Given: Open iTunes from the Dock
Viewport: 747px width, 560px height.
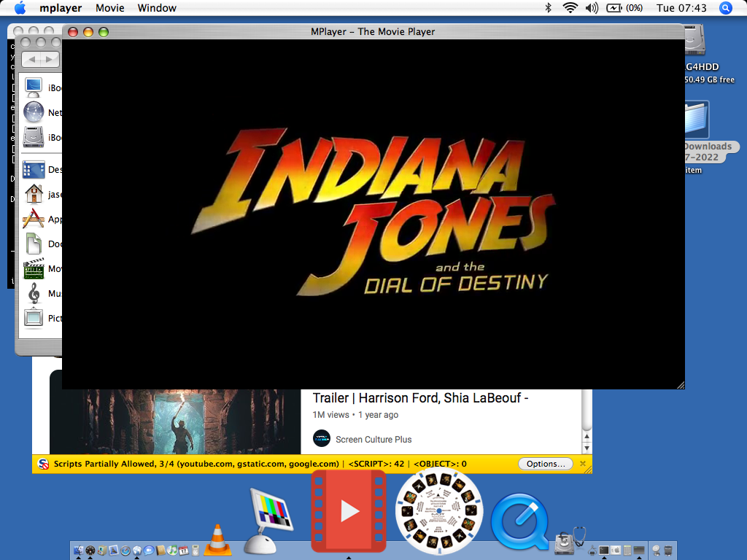Looking at the screenshot, I should point(172,551).
